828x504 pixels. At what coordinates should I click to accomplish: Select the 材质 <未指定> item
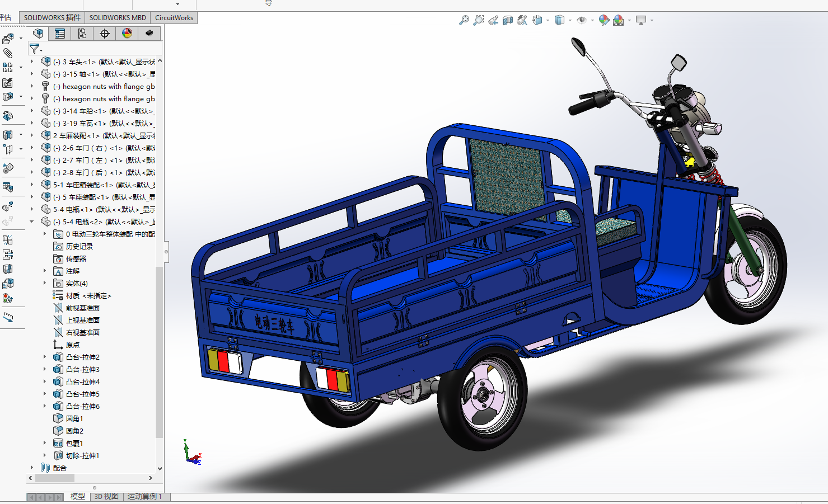coord(88,295)
